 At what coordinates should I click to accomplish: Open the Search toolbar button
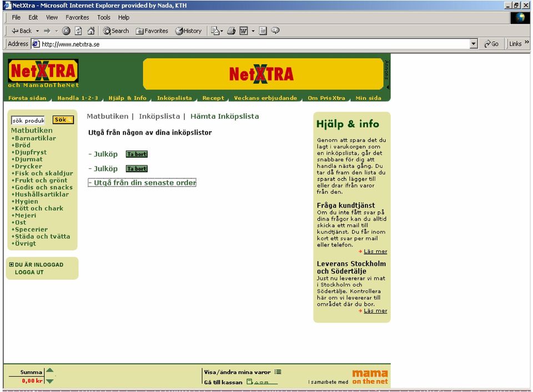(x=116, y=31)
